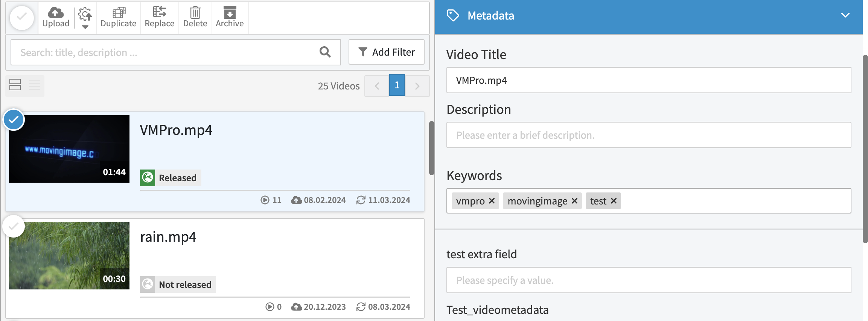The height and width of the screenshot is (321, 868).
Task: Click the Metadata panel vertical scrollbar
Action: 865,149
